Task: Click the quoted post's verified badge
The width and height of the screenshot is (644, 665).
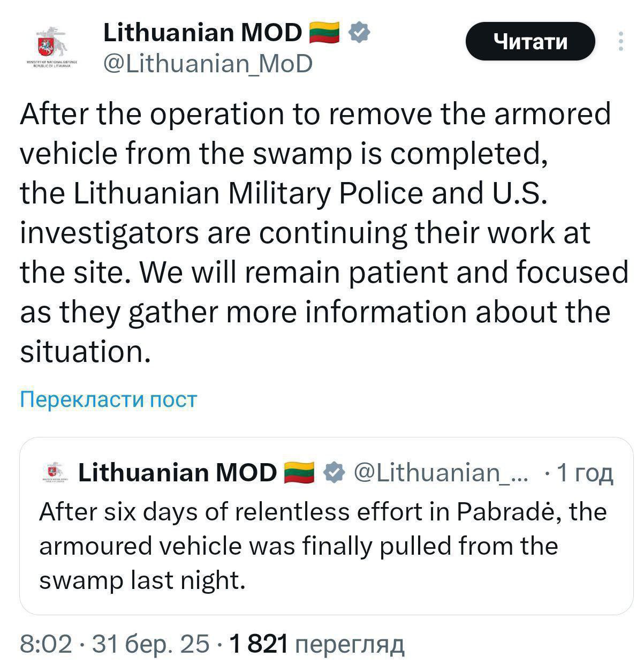Action: point(335,473)
